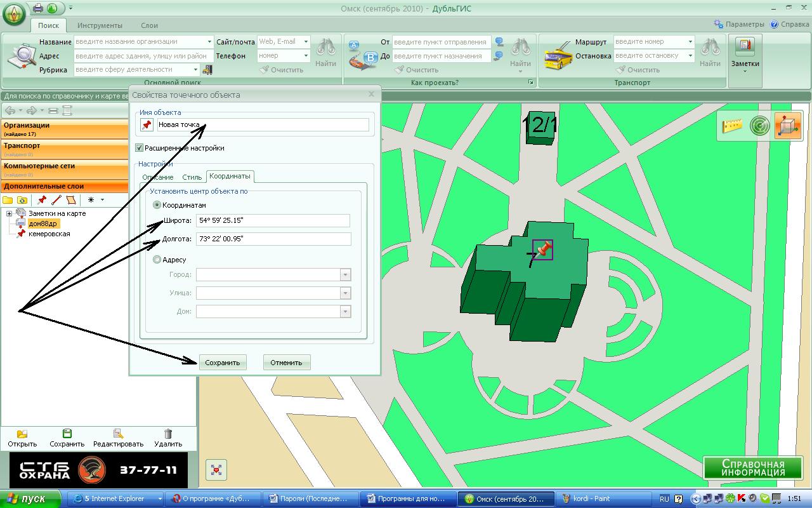This screenshot has width=812, height=508.
Task: Click the yellow folder layer icon
Action: [x=8, y=200]
